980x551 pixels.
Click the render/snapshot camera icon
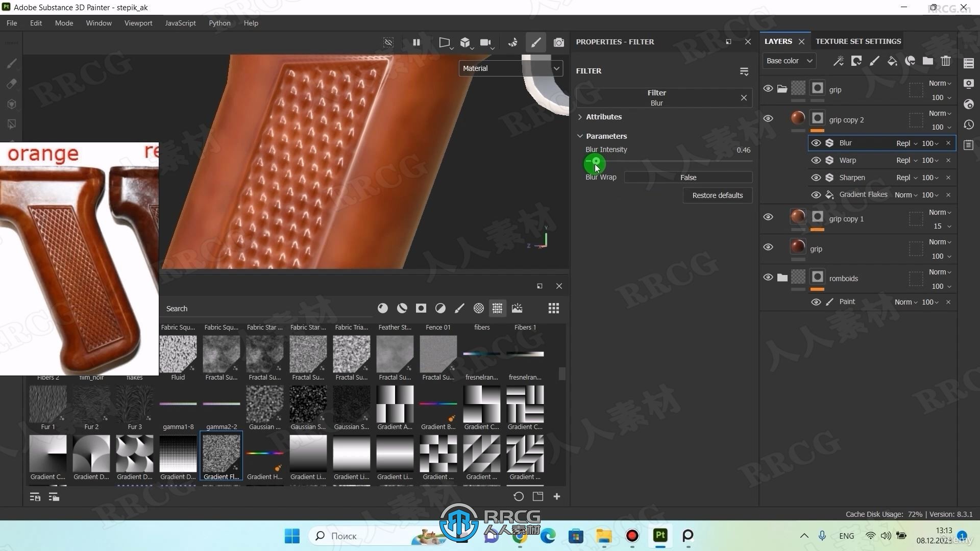point(559,42)
